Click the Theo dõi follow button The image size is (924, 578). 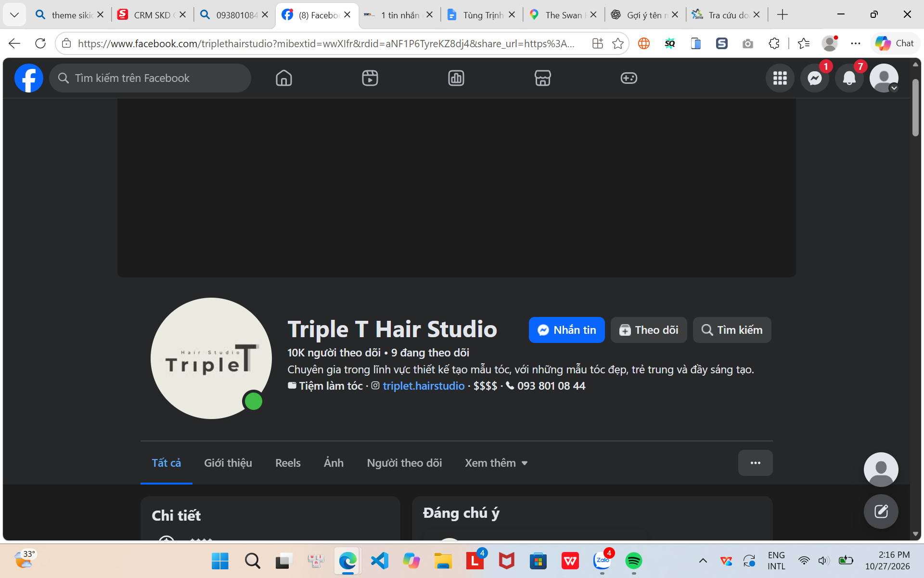tap(649, 330)
